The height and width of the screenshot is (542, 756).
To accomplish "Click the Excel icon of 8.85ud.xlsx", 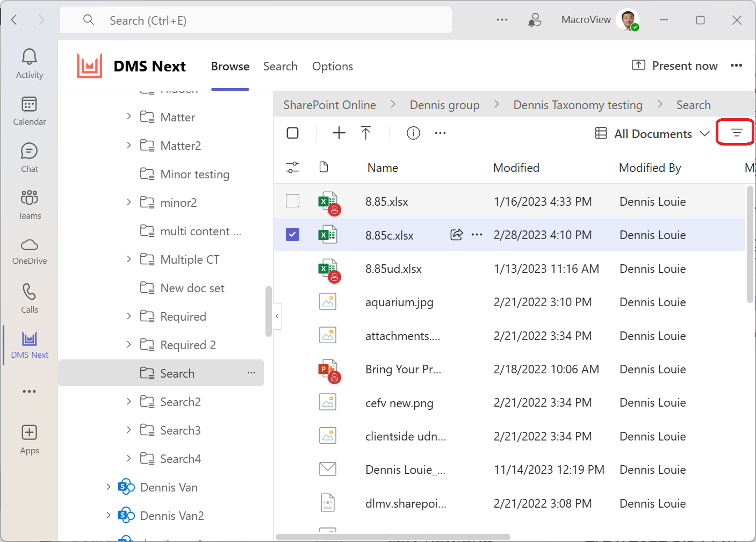I will [328, 270].
